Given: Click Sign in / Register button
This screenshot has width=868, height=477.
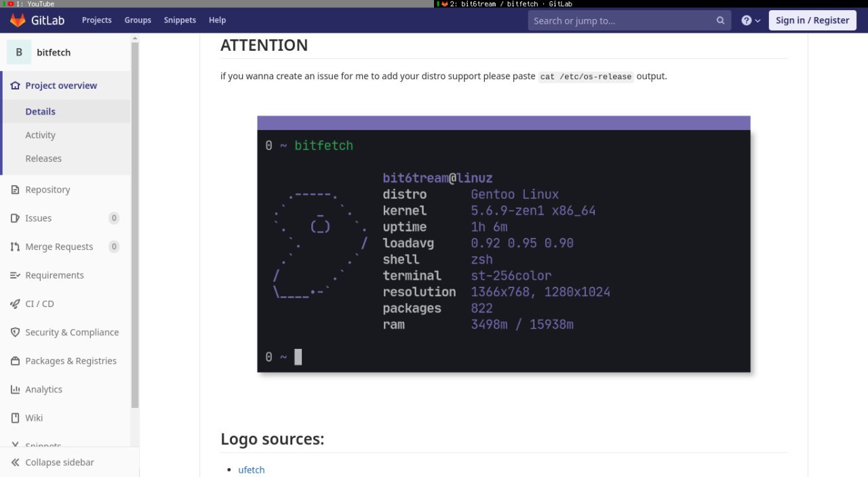Looking at the screenshot, I should point(812,20).
